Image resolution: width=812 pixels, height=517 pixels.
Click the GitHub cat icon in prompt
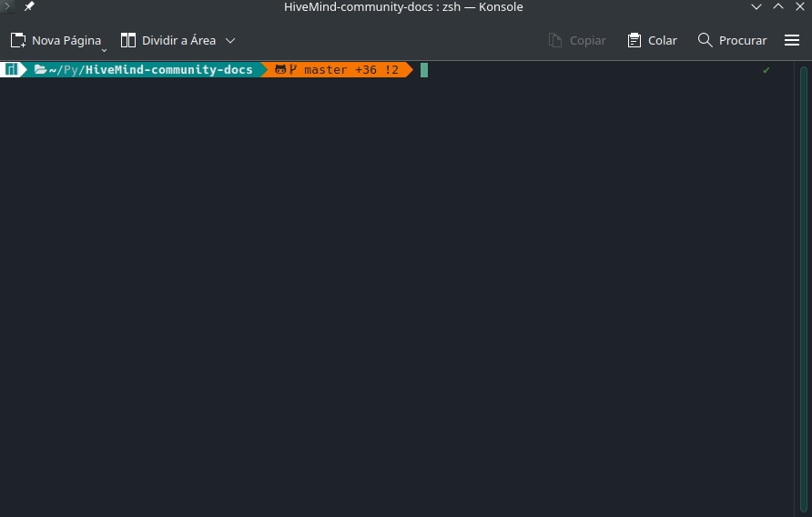pyautogui.click(x=280, y=69)
